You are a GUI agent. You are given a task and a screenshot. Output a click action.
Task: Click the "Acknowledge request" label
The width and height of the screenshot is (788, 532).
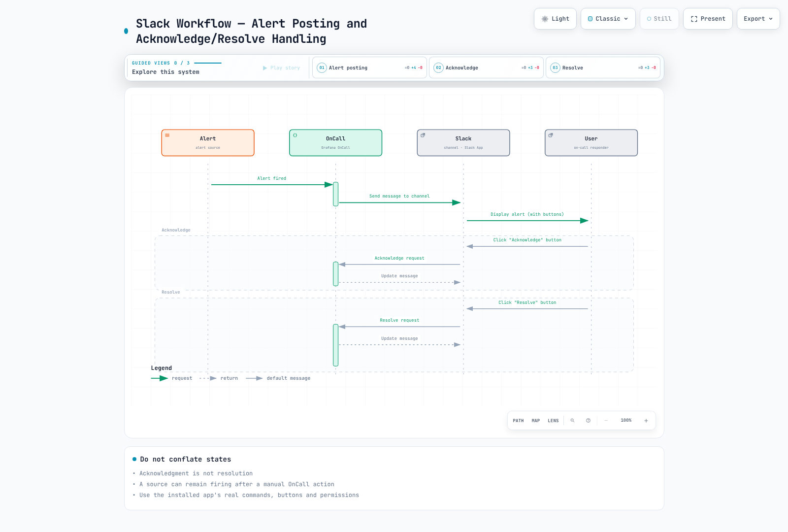click(x=399, y=258)
